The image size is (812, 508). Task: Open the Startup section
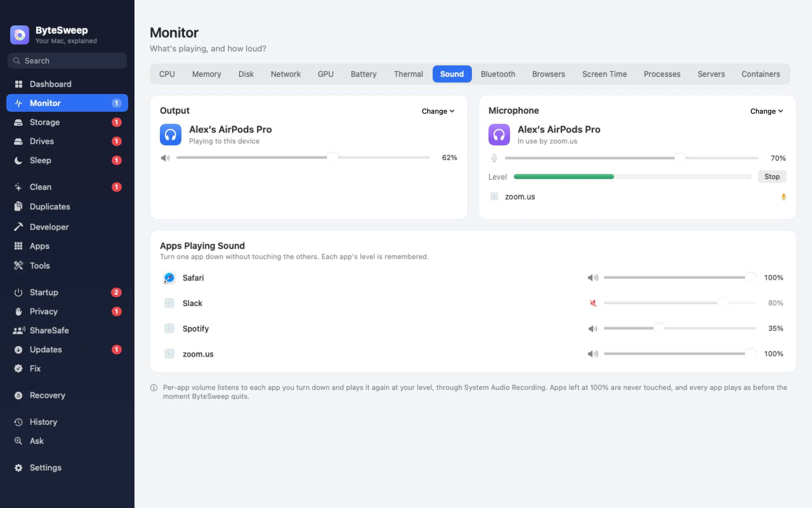pyautogui.click(x=67, y=292)
